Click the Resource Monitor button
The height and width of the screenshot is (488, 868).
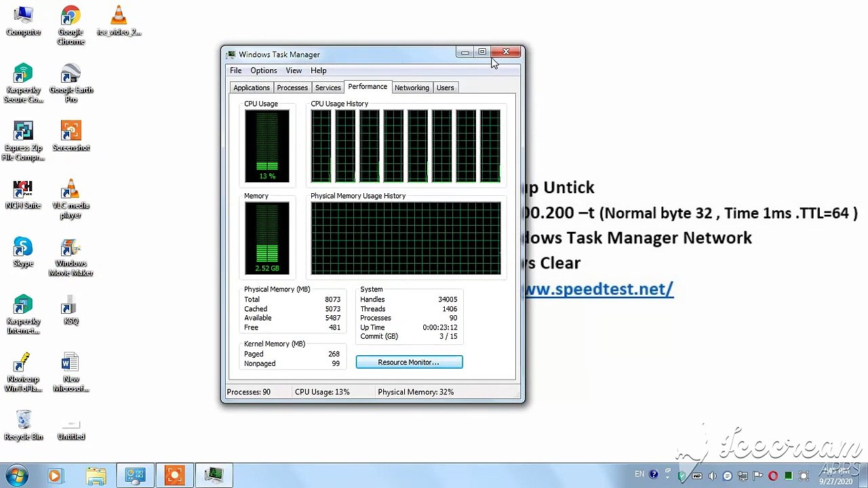pyautogui.click(x=409, y=362)
